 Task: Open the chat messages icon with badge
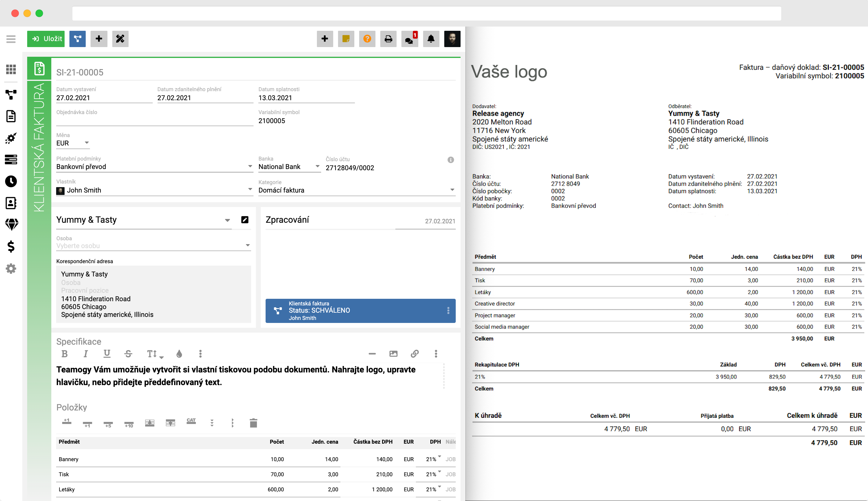[410, 39]
